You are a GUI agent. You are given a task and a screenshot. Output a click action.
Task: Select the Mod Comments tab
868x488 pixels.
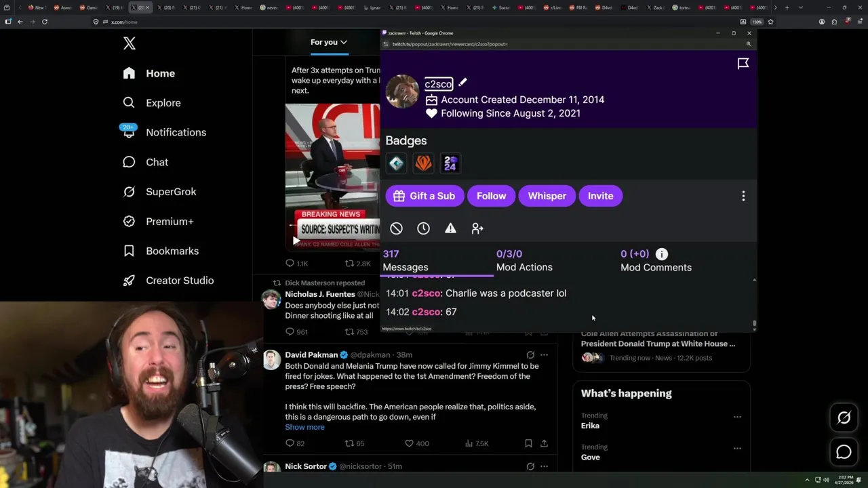656,261
